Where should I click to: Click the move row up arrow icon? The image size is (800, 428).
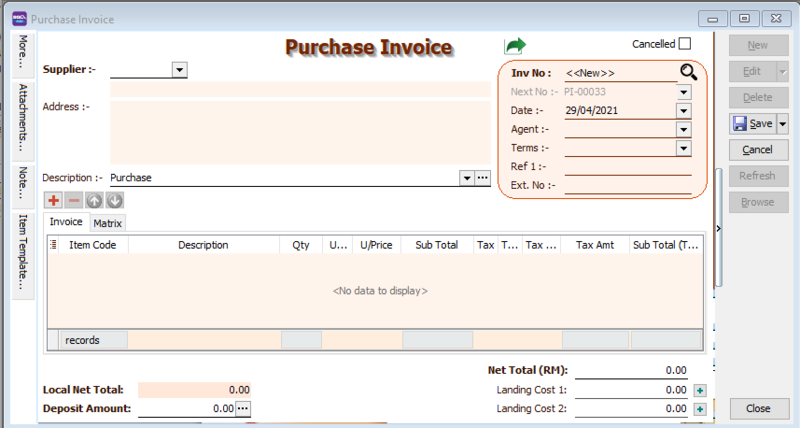(x=94, y=200)
